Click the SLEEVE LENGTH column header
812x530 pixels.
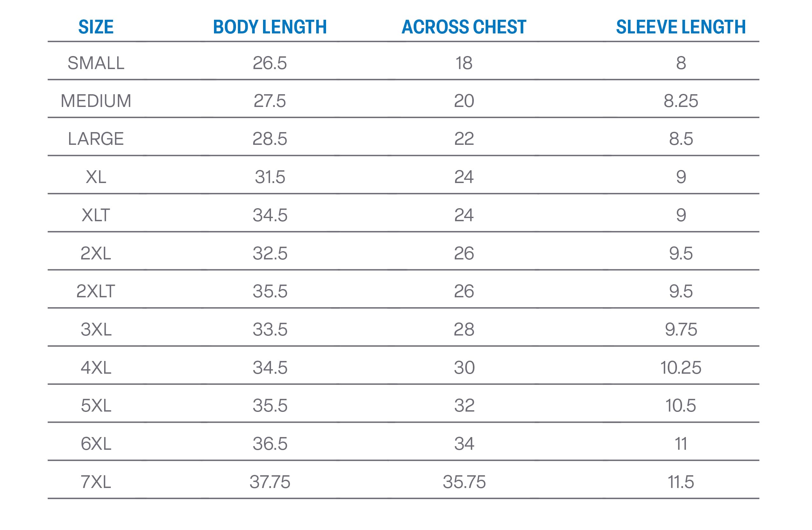tap(681, 27)
